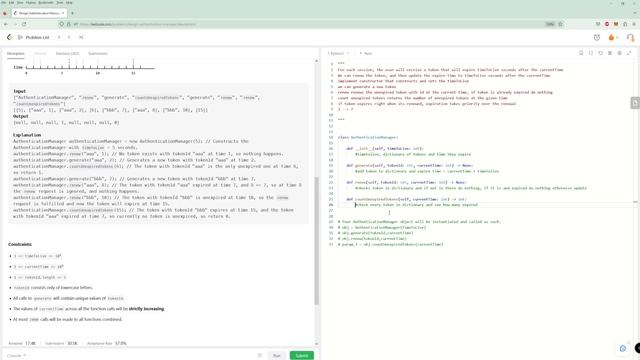Switch to the Description tab
Image resolution: width=640 pixels, height=360 pixels.
[x=16, y=53]
